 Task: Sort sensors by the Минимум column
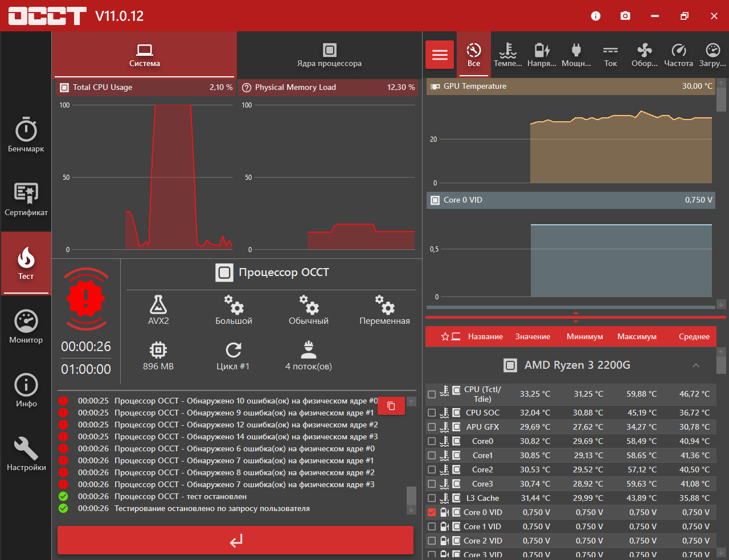[x=585, y=336]
